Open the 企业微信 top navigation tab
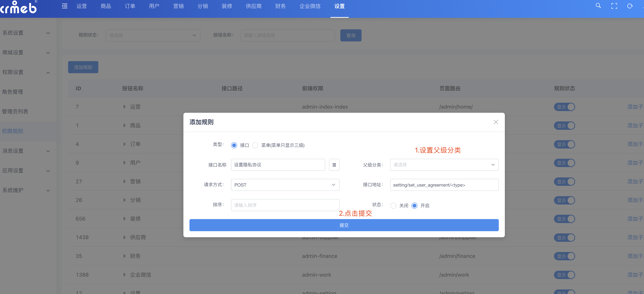Screen dimensions: 644x294 [x=310, y=6]
